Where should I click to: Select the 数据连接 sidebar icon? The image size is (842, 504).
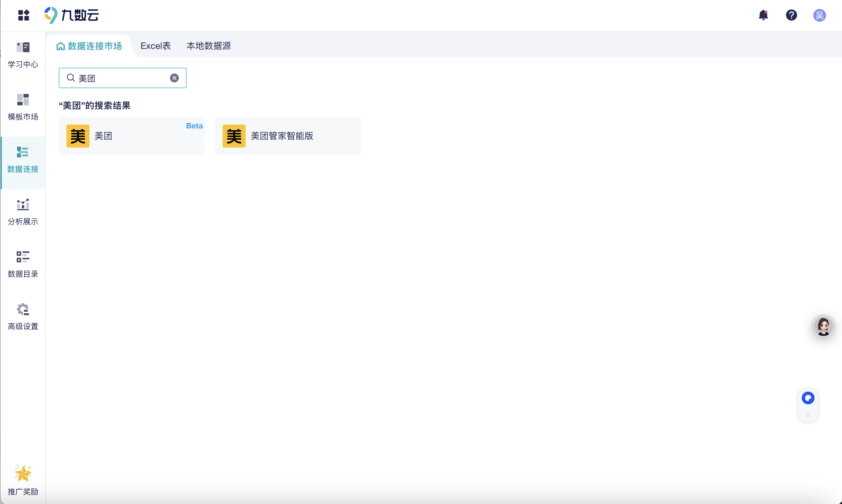[23, 160]
